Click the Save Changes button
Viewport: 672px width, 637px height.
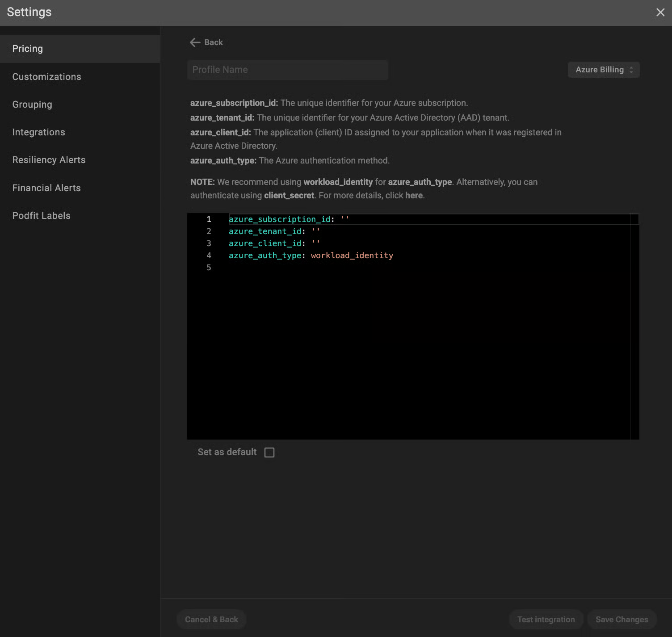[x=622, y=620]
